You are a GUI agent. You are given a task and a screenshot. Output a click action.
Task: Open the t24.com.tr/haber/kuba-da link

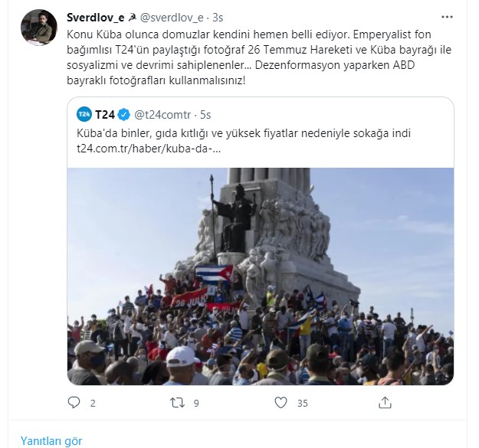149,149
